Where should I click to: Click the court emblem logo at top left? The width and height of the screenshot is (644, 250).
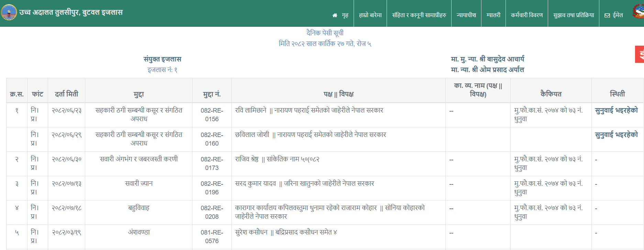click(9, 12)
